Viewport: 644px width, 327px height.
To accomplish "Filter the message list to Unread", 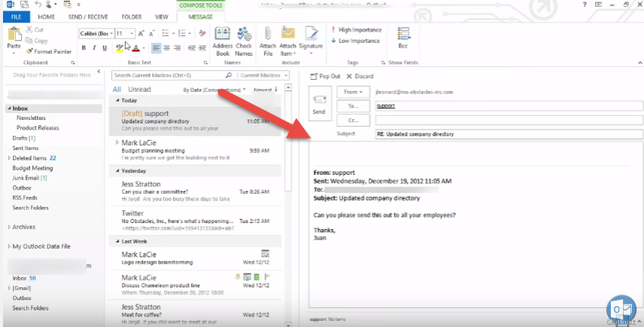I will tap(139, 89).
